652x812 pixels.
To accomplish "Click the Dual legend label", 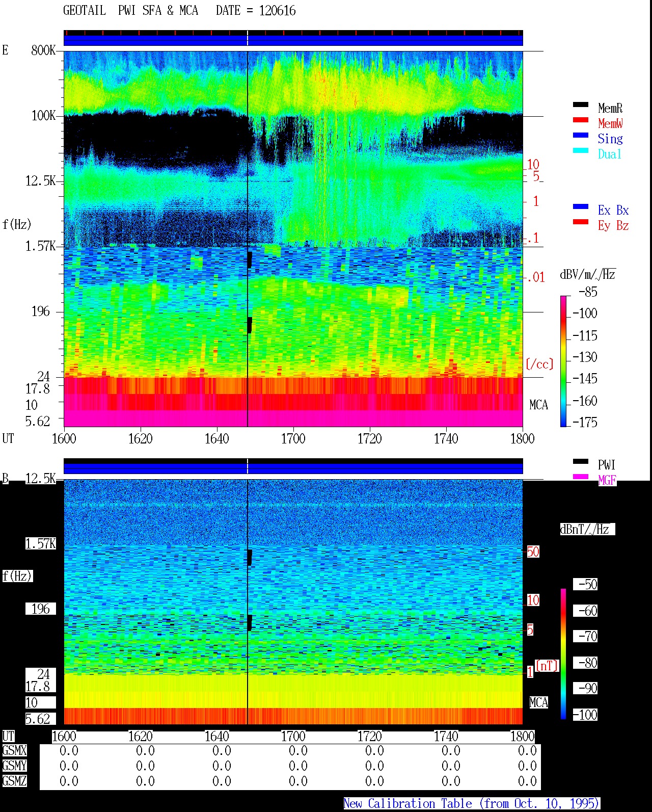I will 610,154.
